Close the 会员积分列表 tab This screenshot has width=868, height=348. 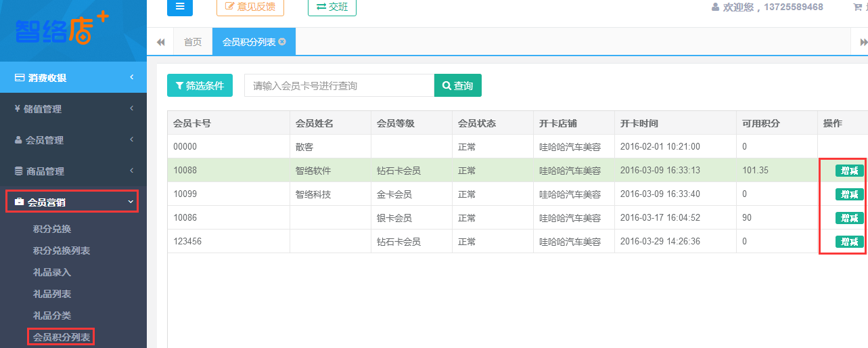click(282, 41)
